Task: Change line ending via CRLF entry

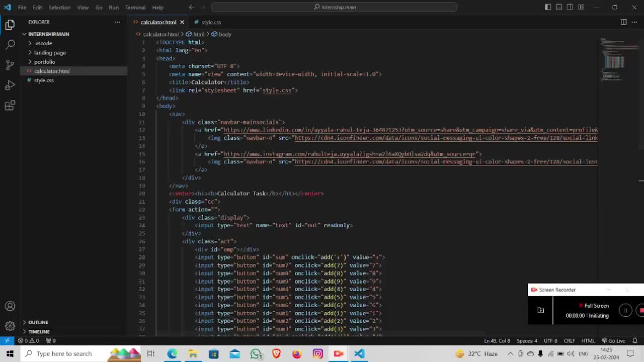Action: coord(569,340)
